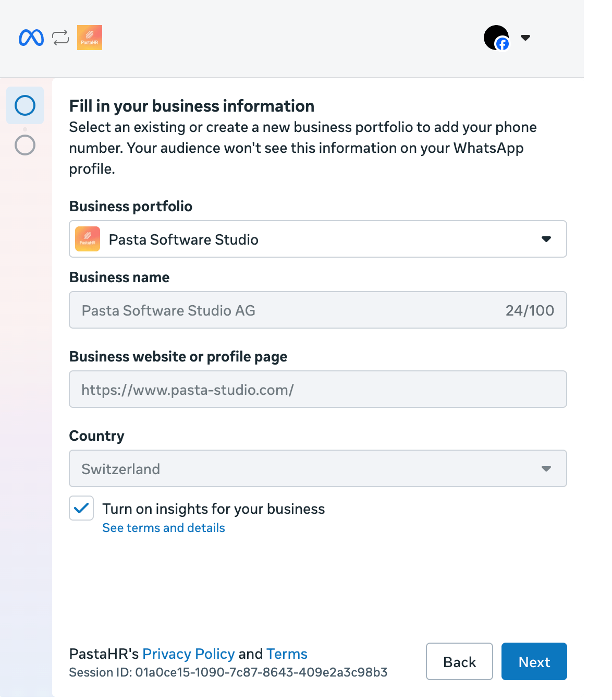Open See terms and details link
The image size is (612, 700).
(164, 528)
